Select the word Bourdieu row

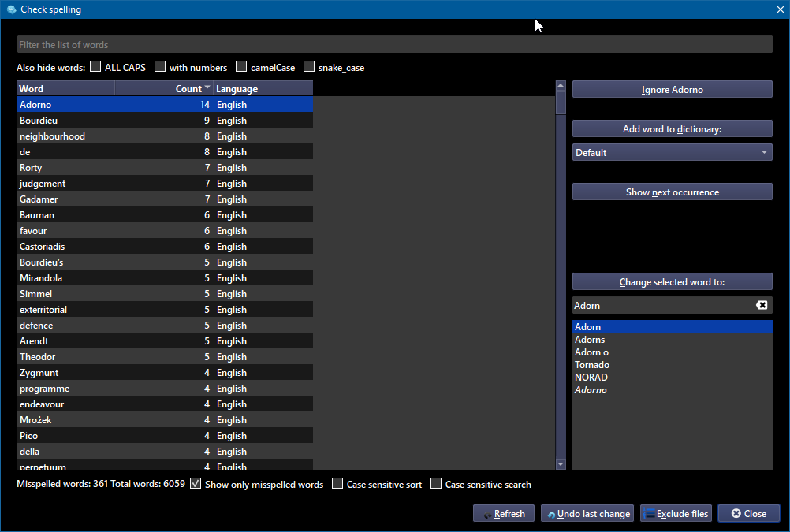pos(166,121)
